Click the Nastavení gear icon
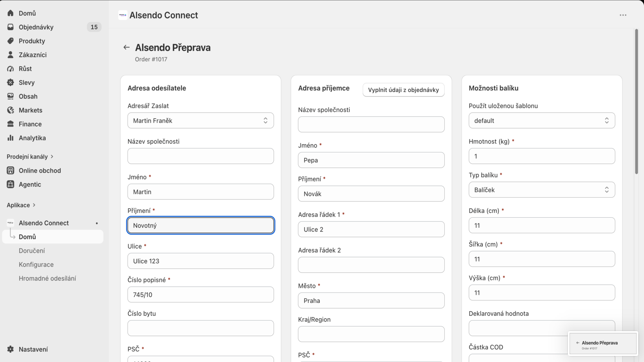This screenshot has width=644, height=362. tap(10, 350)
